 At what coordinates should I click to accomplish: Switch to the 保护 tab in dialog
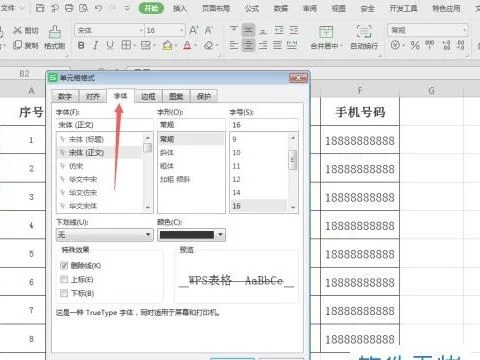point(204,96)
